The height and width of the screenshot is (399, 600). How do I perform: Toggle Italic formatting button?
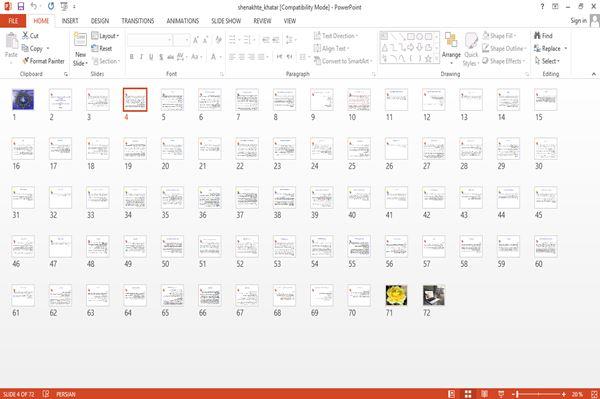click(141, 57)
